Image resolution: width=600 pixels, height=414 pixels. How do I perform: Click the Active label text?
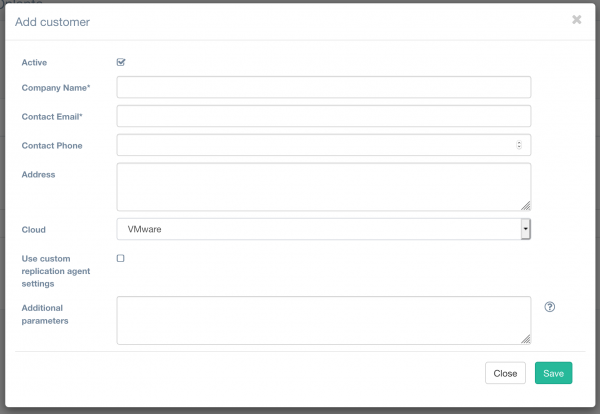click(35, 62)
